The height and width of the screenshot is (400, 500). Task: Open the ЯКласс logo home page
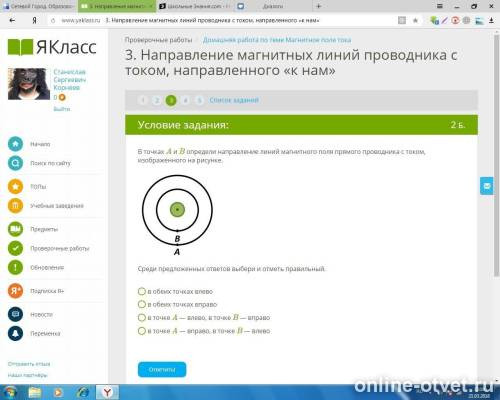pyautogui.click(x=52, y=47)
